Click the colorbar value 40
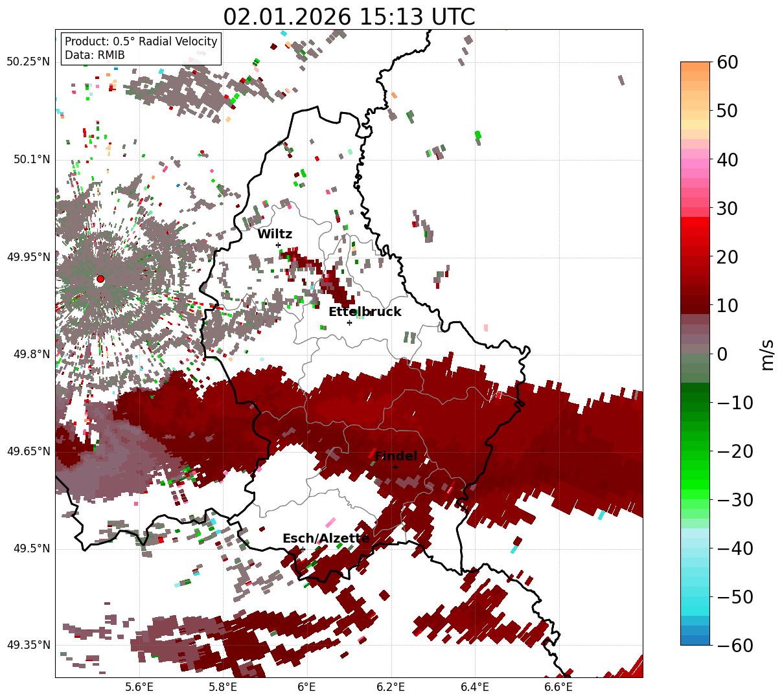782x700 pixels. (727, 159)
